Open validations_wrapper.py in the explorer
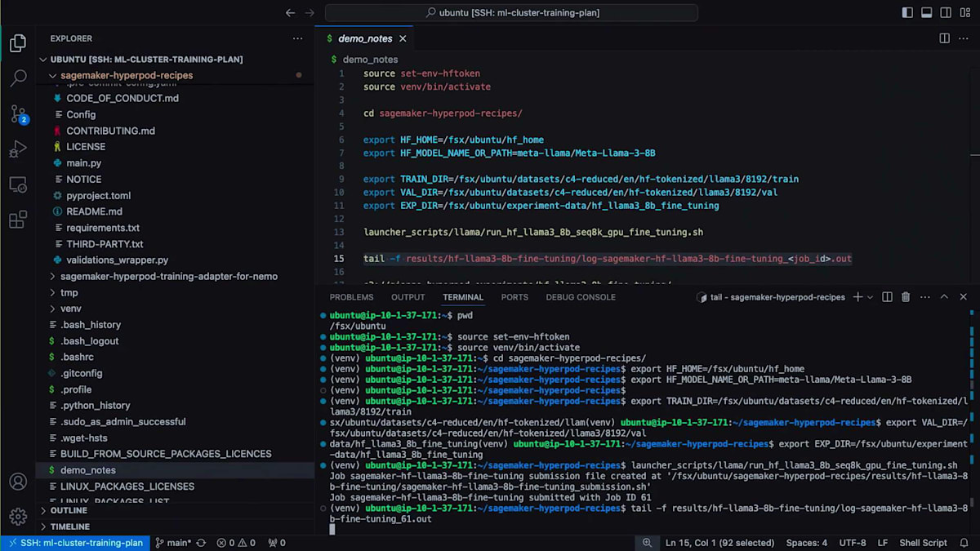The height and width of the screenshot is (551, 980). pos(118,260)
